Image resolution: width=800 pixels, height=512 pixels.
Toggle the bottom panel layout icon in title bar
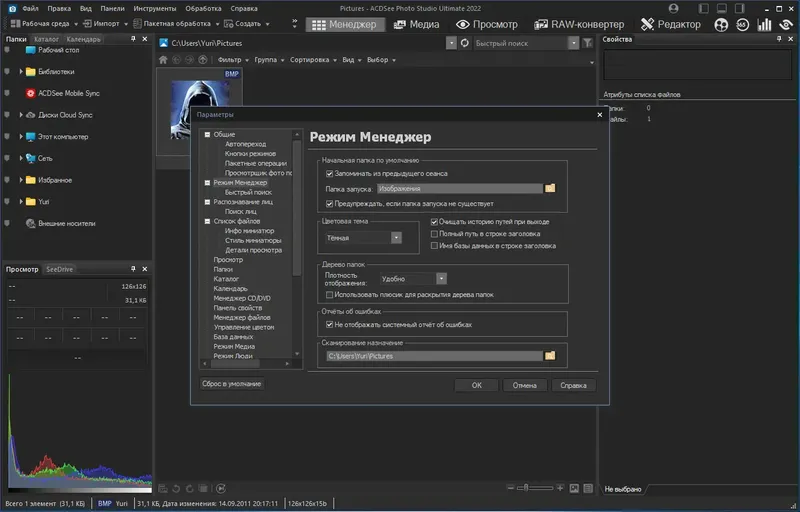click(721, 8)
